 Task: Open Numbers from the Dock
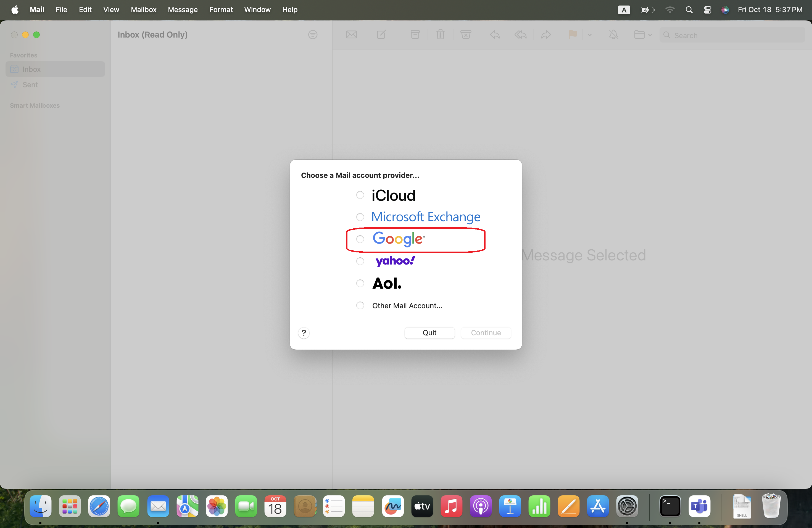pos(539,506)
